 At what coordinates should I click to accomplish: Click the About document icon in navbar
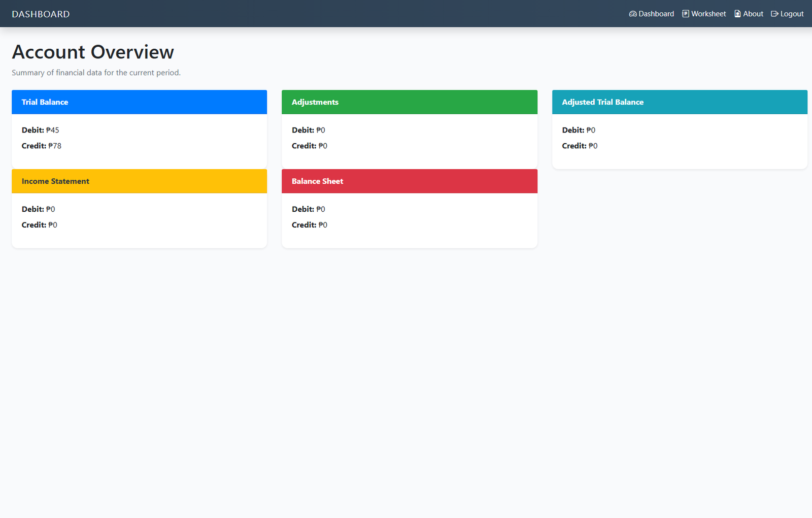pos(737,14)
